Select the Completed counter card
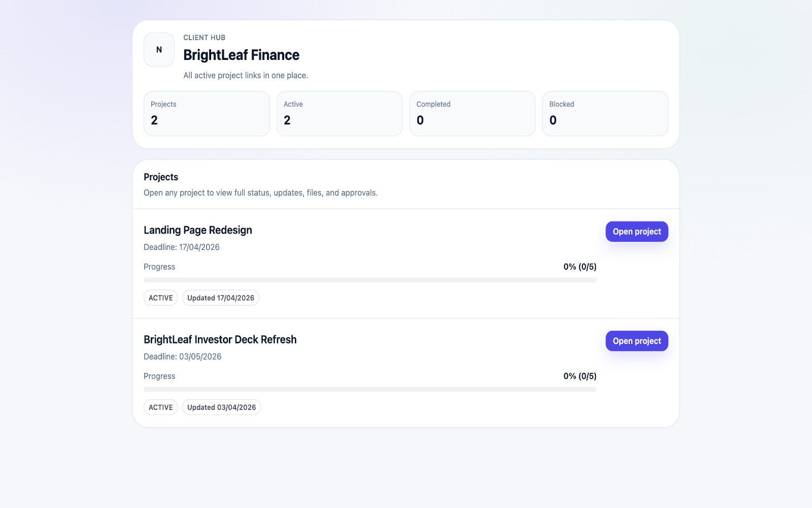The image size is (812, 508). point(472,113)
